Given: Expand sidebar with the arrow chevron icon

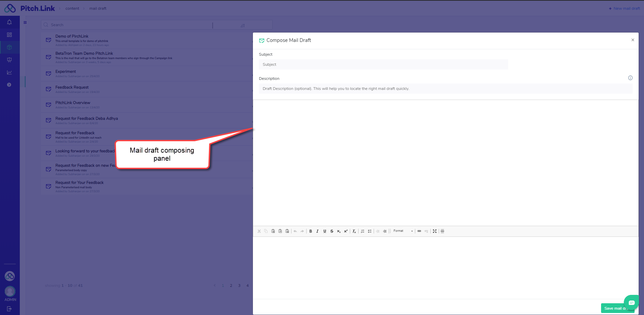Looking at the screenshot, I should pos(9,85).
